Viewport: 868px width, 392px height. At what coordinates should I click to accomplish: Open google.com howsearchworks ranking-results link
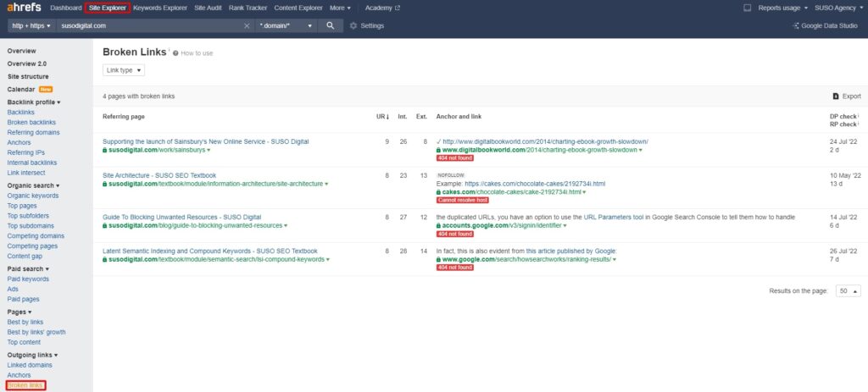pyautogui.click(x=526, y=259)
